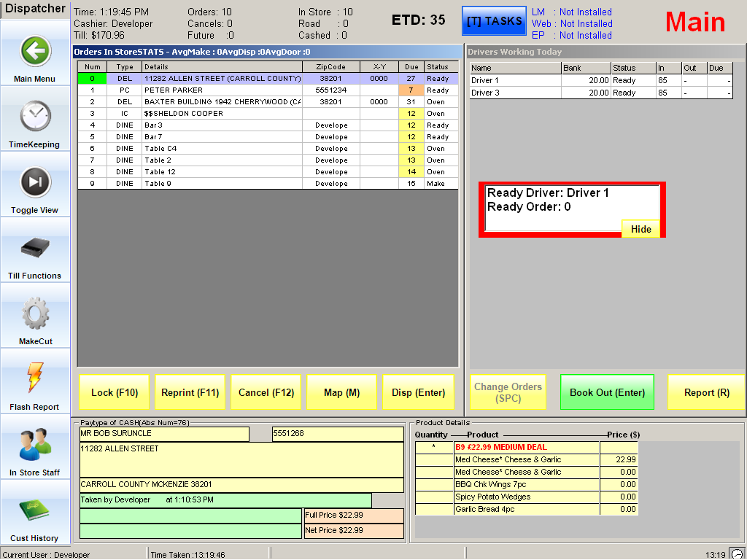Viewport: 747px width, 560px height.
Task: Click the Book Out (Enter) button
Action: (607, 392)
